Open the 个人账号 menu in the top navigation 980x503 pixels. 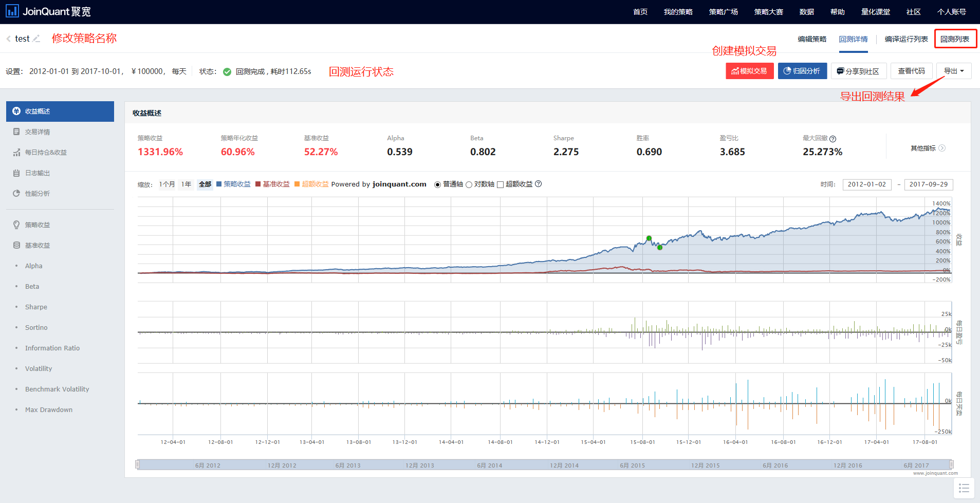(x=951, y=12)
